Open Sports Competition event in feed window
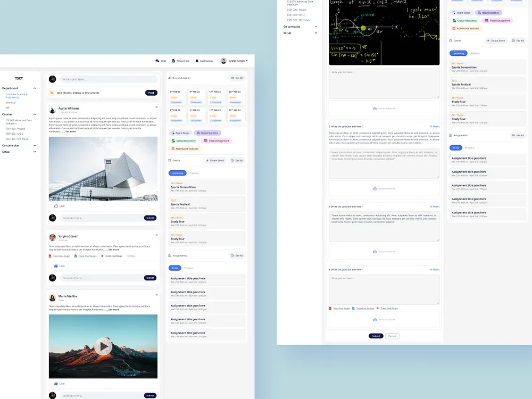Viewport: 532px width, 399px height. 207,187
